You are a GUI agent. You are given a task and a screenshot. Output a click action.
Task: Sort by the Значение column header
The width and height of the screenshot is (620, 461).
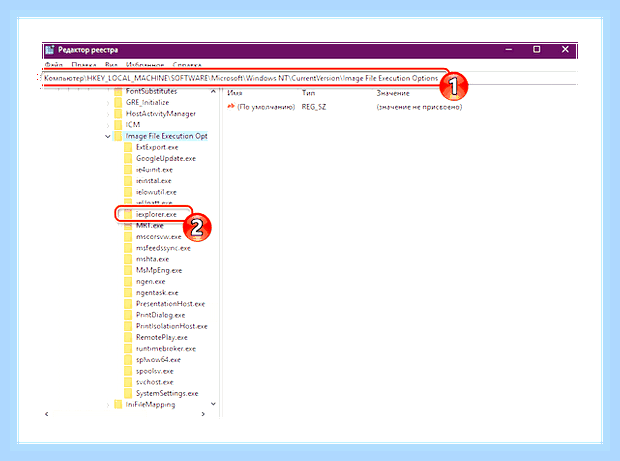pyautogui.click(x=393, y=93)
